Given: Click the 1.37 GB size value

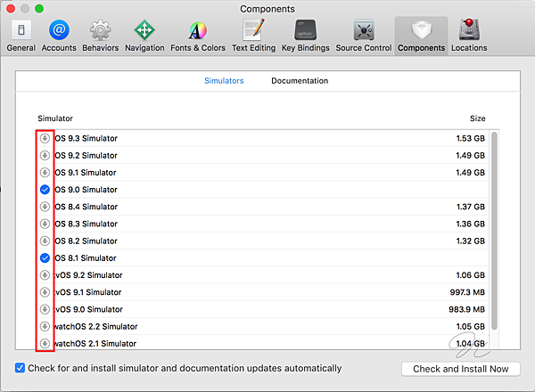Looking at the screenshot, I should (x=471, y=207).
